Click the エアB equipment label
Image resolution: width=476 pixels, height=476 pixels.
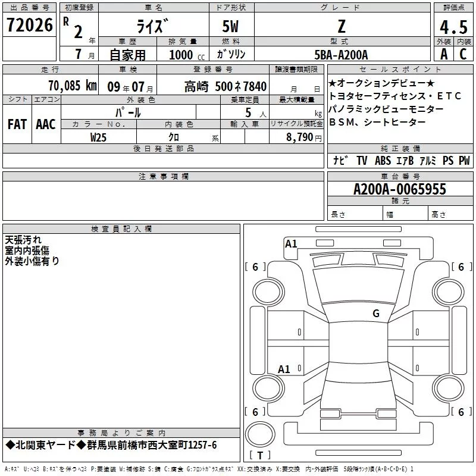[x=405, y=160]
